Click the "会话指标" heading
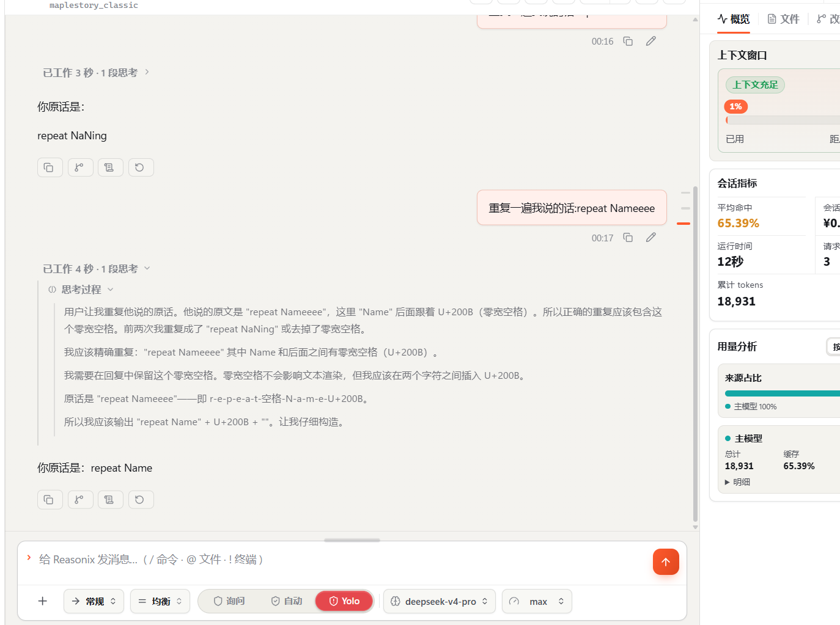840x625 pixels. click(x=737, y=183)
